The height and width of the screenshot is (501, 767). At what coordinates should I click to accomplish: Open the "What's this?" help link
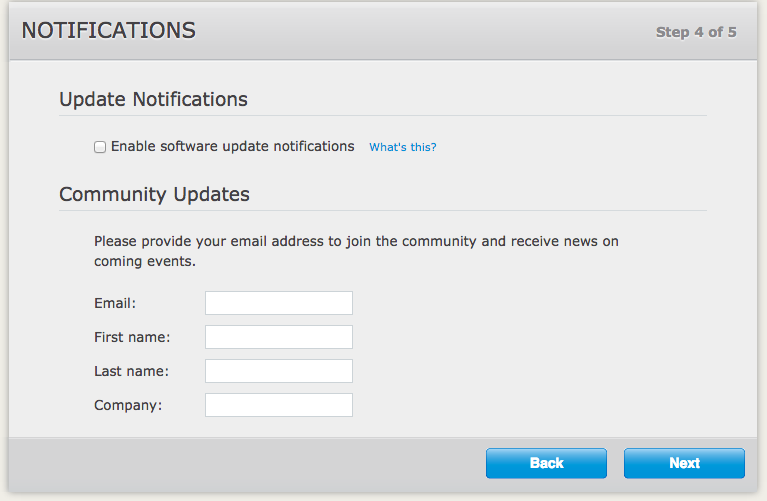click(x=403, y=147)
